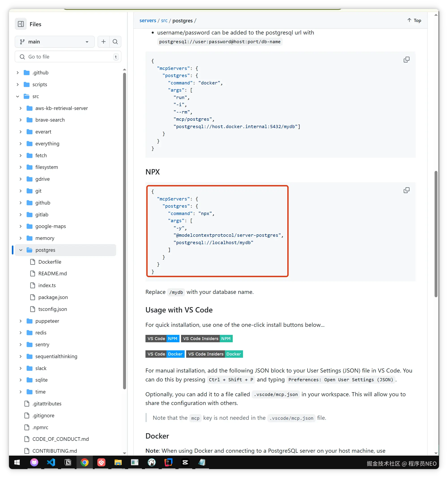This screenshot has width=448, height=478.
Task: Click the VS Code NPM install badge
Action: tap(162, 338)
